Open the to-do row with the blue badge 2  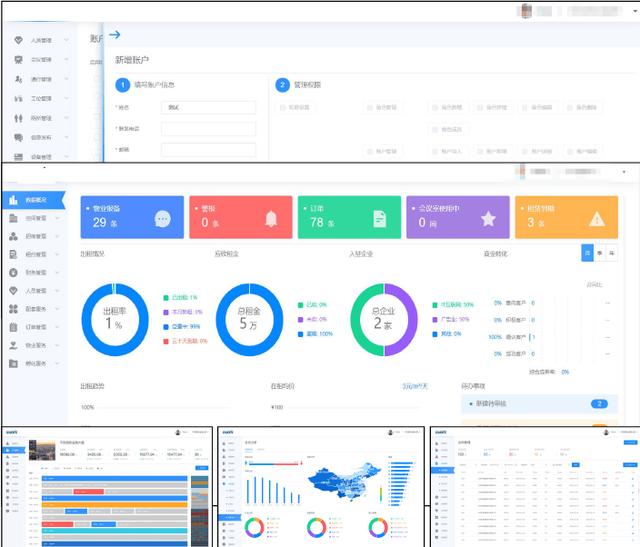point(539,404)
